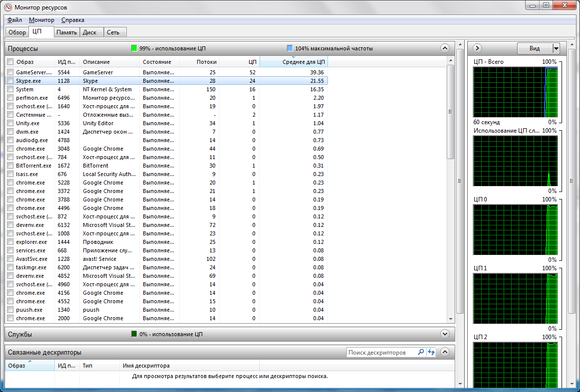Click the magnifier icon in descriptor search

click(x=421, y=352)
